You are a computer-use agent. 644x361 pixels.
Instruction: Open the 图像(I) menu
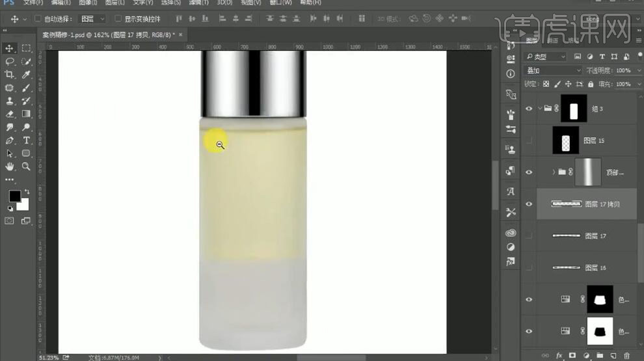click(88, 3)
